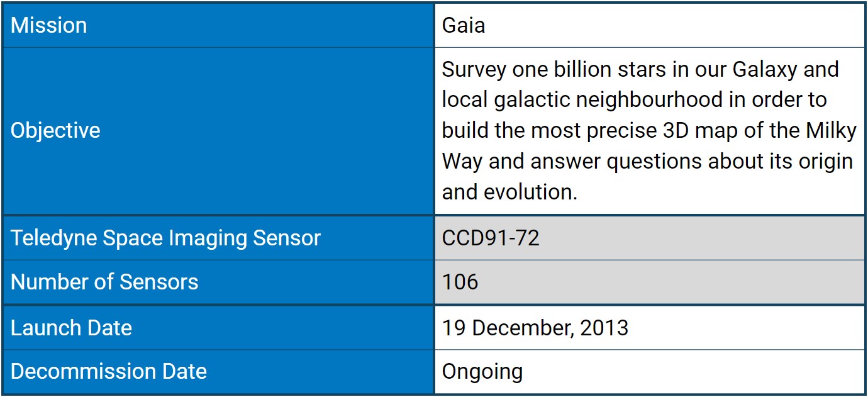Click the "Objective" row label
Image resolution: width=868 pixels, height=397 pixels.
coord(55,130)
